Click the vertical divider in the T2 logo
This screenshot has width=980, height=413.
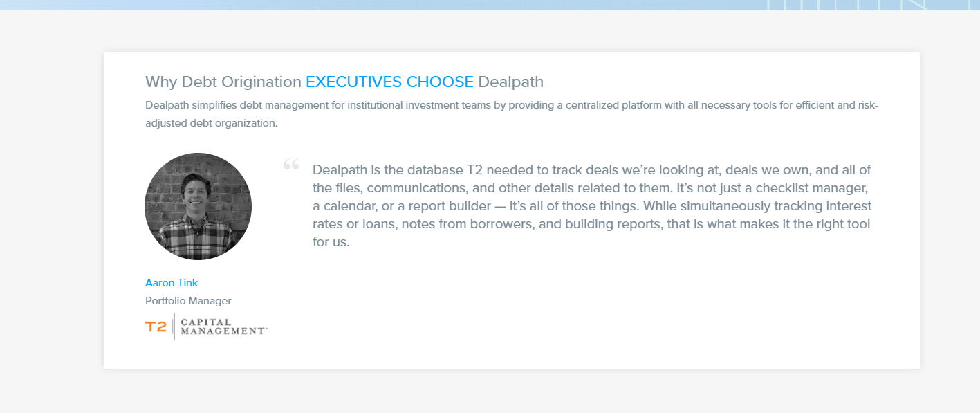[174, 327]
